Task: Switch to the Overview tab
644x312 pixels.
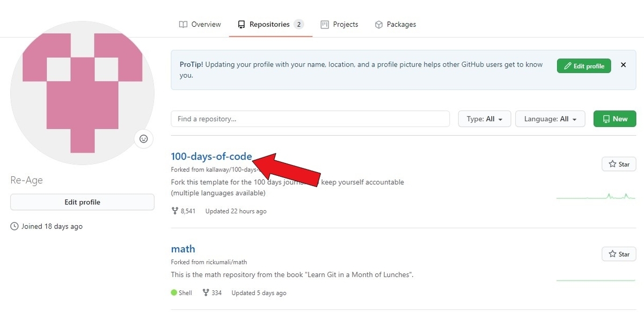Action: (200, 24)
